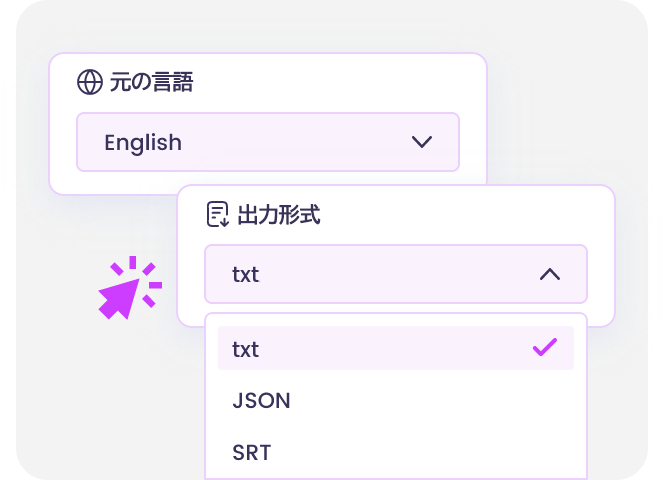Click the document icon beside 出力形式
Screen dimensions: 664x480
click(218, 214)
